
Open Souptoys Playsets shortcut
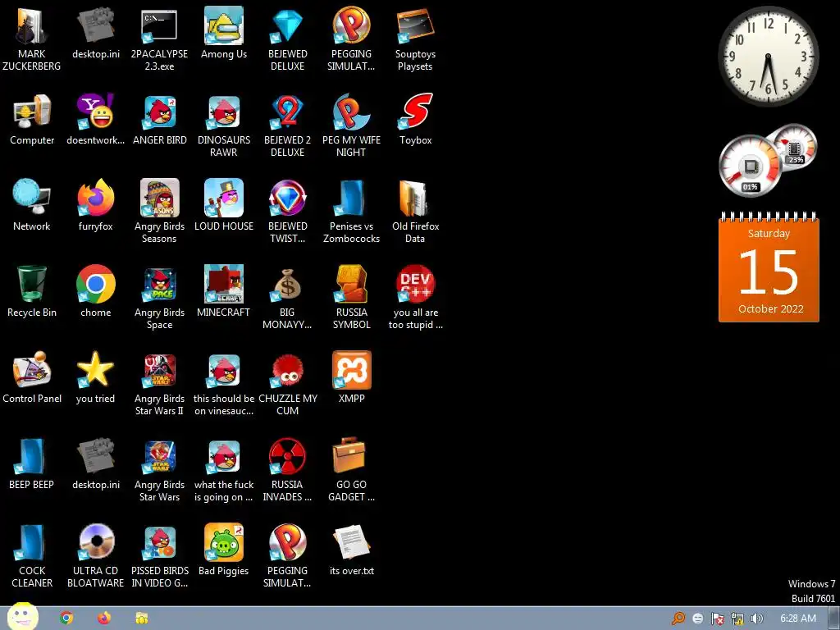(x=415, y=27)
